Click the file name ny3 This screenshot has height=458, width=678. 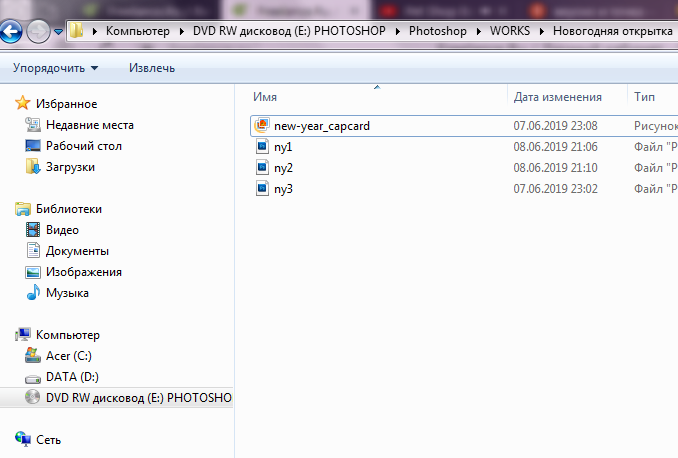coord(283,189)
